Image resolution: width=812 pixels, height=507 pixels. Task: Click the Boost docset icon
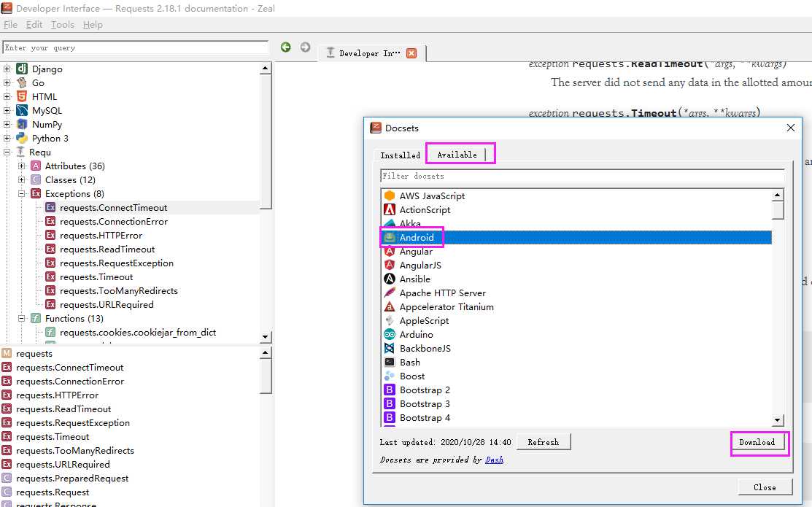390,376
